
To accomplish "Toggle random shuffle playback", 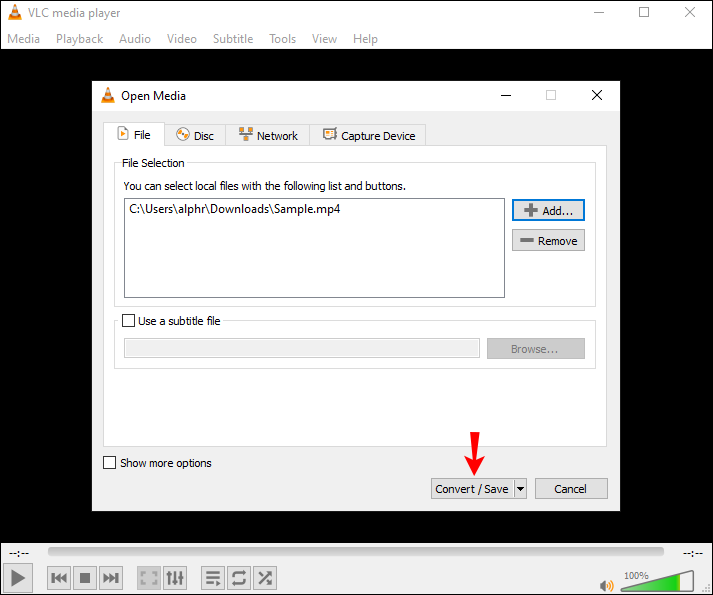I will click(x=265, y=578).
